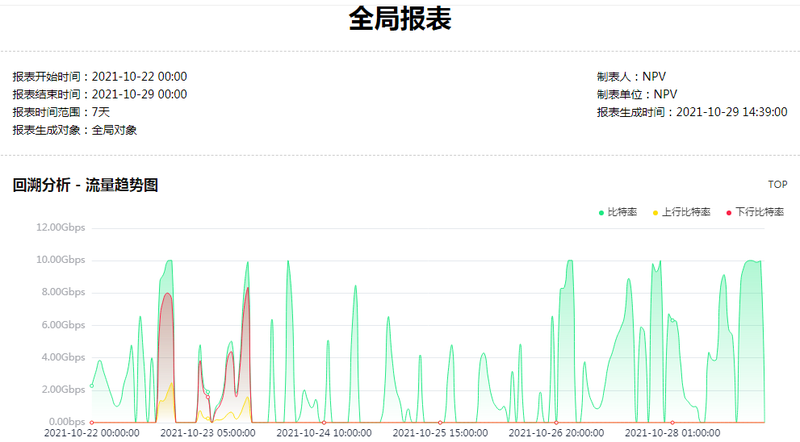Click the TOP link
This screenshot has height=442, width=800.
(777, 185)
